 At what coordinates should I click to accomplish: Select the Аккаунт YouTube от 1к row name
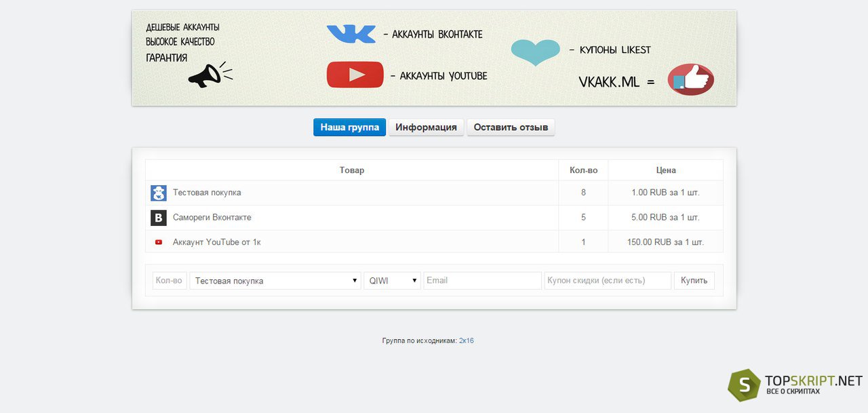click(x=217, y=242)
